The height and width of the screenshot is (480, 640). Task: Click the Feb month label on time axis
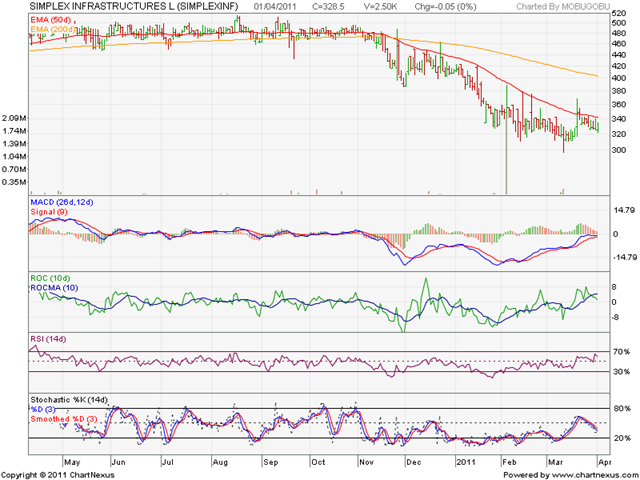(x=509, y=462)
